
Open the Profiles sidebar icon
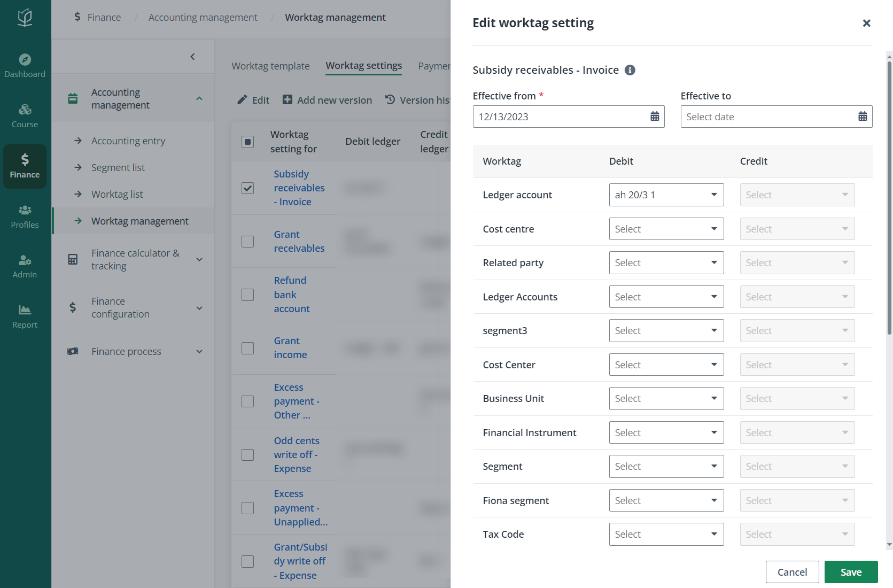(25, 210)
